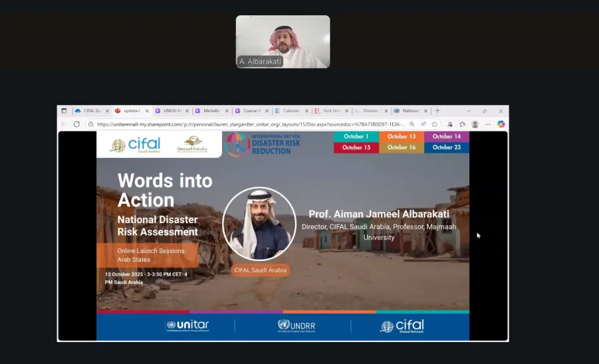599x364 pixels.
Task: Switch to the Disaster browser tab
Action: coord(370,111)
